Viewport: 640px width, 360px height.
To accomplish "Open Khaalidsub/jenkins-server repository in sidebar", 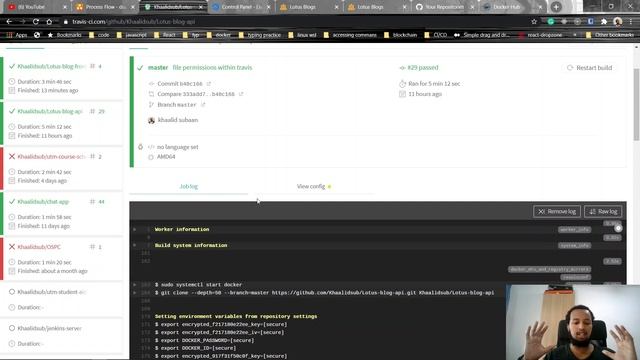I will pyautogui.click(x=49, y=328).
